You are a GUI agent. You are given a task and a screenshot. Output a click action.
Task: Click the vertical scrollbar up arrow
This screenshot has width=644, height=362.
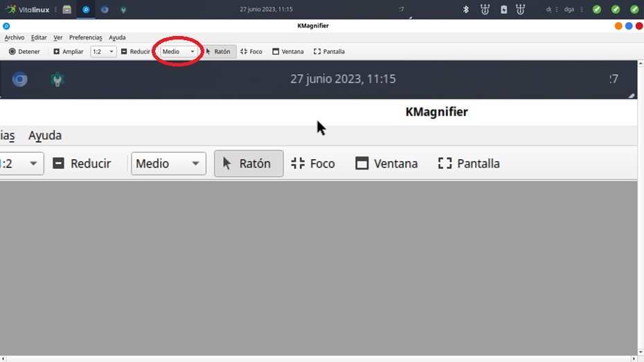(641, 64)
